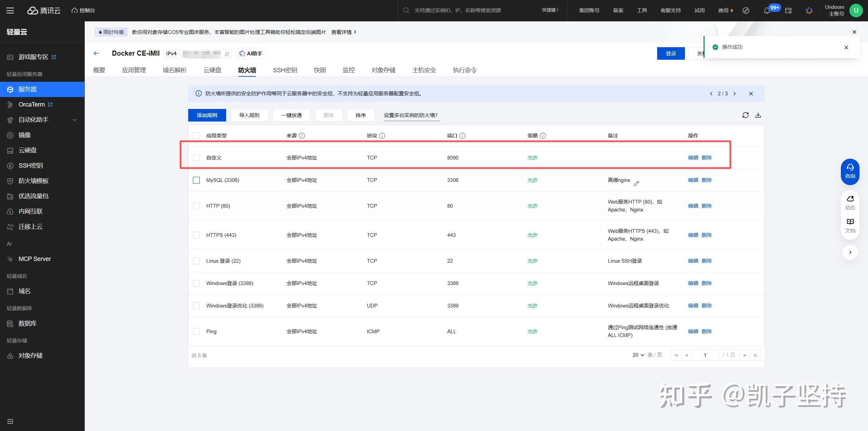Screen dimensions: 868x431
Task: Click the download rules icon
Action: point(758,115)
